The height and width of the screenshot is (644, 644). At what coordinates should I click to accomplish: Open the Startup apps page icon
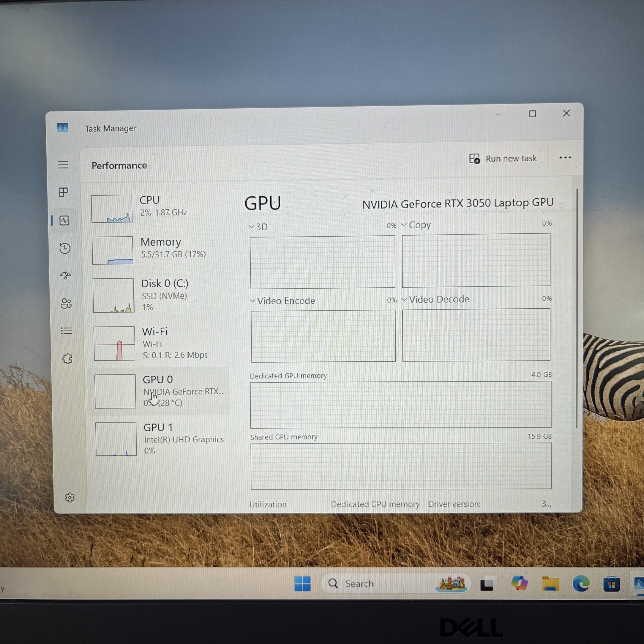[66, 276]
